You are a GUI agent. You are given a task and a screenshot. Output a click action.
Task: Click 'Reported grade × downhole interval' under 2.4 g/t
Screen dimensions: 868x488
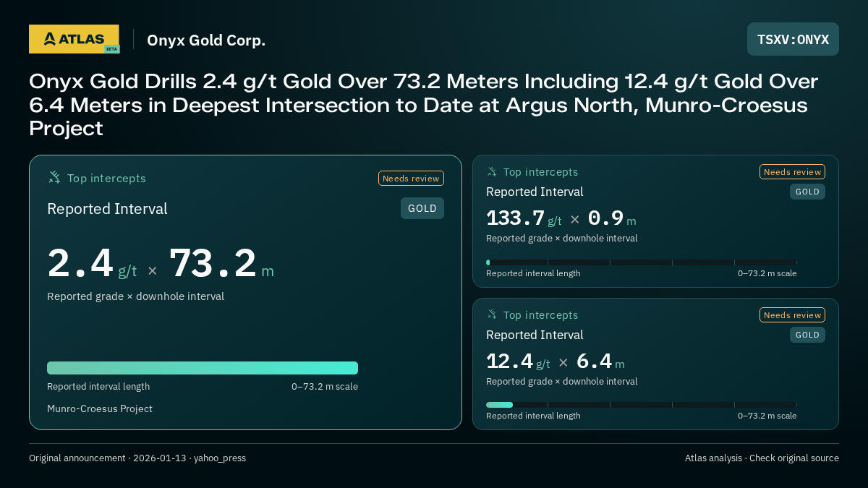pyautogui.click(x=135, y=296)
